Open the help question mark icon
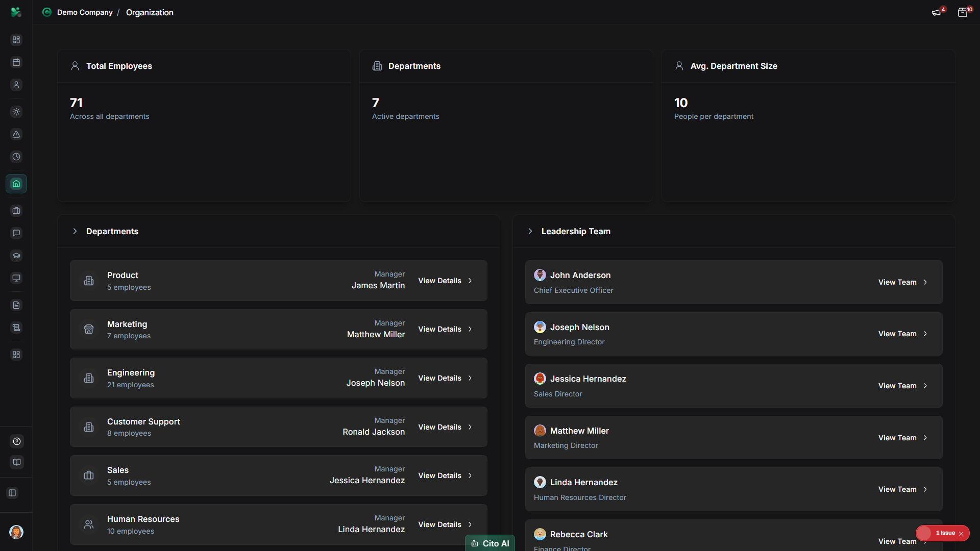980x551 pixels. coord(16,441)
